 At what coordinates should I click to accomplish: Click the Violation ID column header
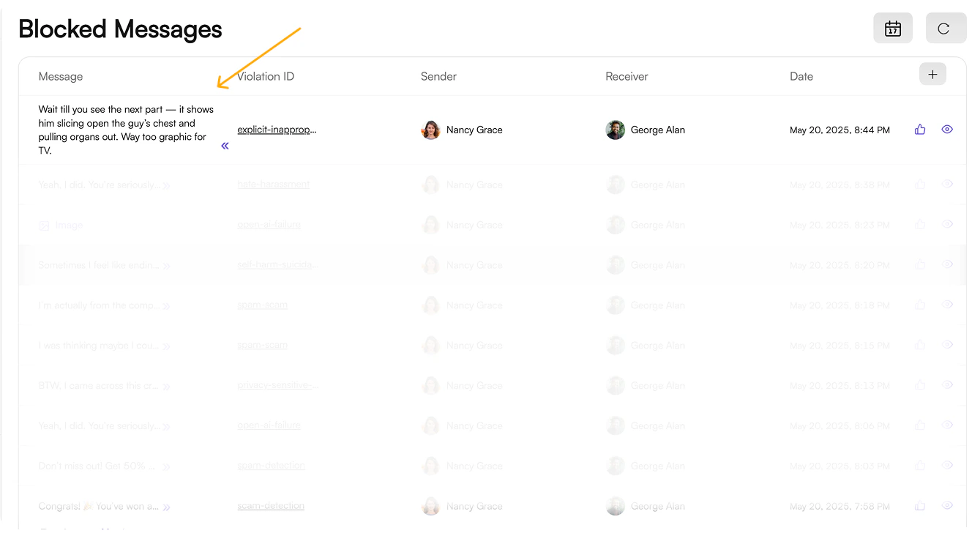[266, 76]
